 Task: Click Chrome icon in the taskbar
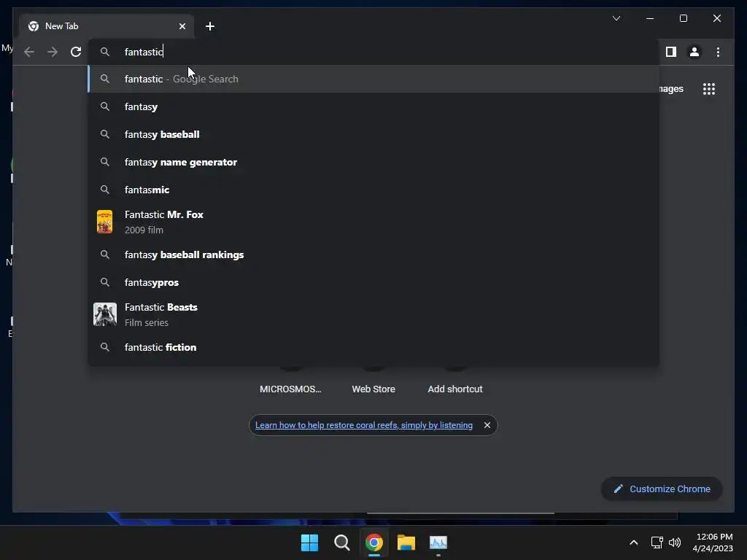tap(374, 542)
